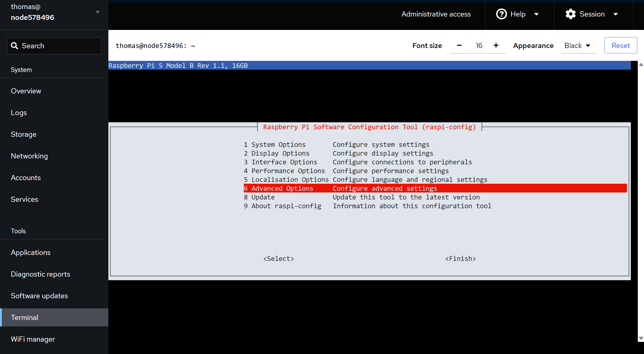The width and height of the screenshot is (644, 354).
Task: Click the Help question mark icon
Action: 501,14
